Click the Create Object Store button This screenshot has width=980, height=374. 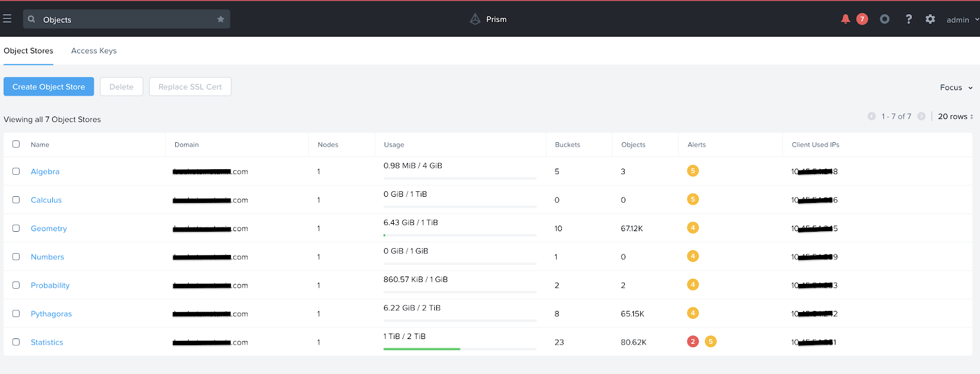(49, 86)
